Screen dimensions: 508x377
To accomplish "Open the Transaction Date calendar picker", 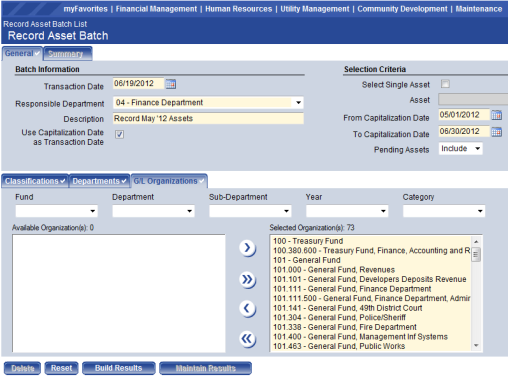I will click(171, 84).
